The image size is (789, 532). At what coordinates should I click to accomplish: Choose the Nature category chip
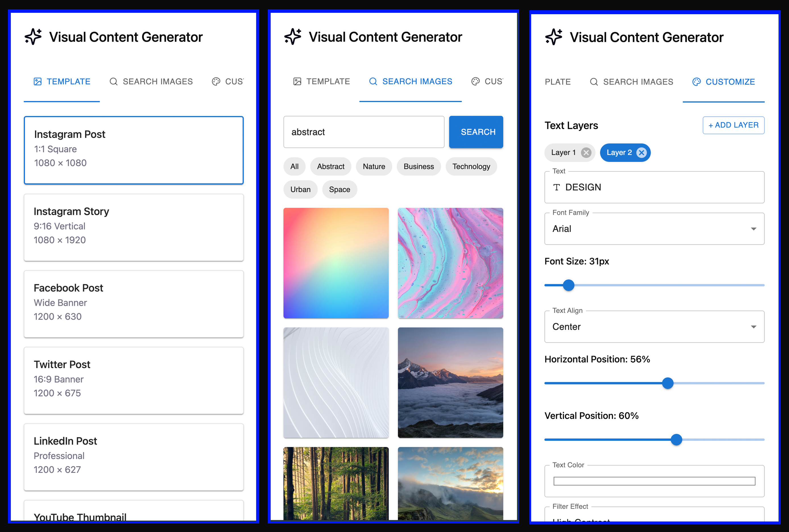pos(374,167)
